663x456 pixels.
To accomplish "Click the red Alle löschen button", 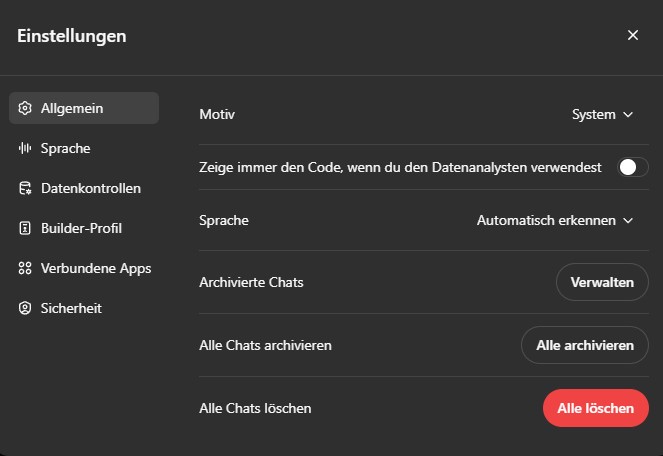I will pyautogui.click(x=596, y=408).
